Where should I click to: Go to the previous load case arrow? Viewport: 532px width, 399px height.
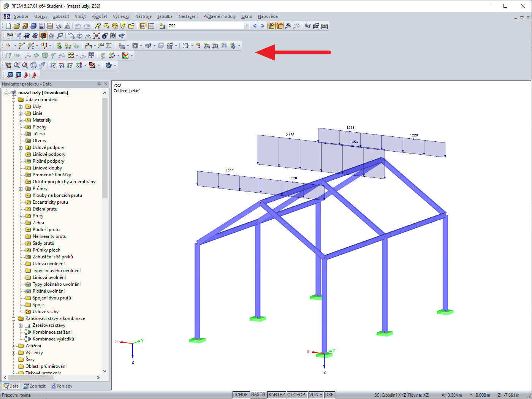tap(255, 26)
